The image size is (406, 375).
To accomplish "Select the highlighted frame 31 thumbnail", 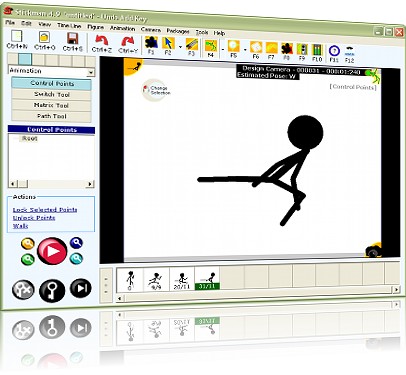I will (207, 278).
